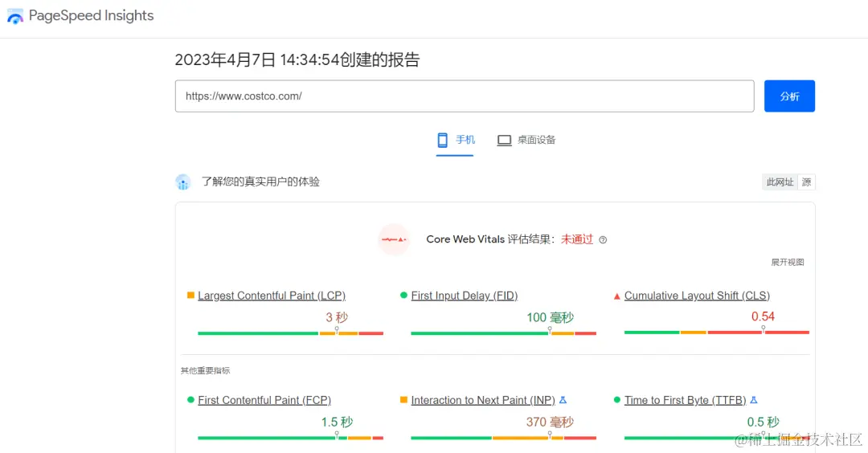The height and width of the screenshot is (453, 868).
Task: Click the 了解您的真实用户的体验 heading
Action: tap(260, 182)
